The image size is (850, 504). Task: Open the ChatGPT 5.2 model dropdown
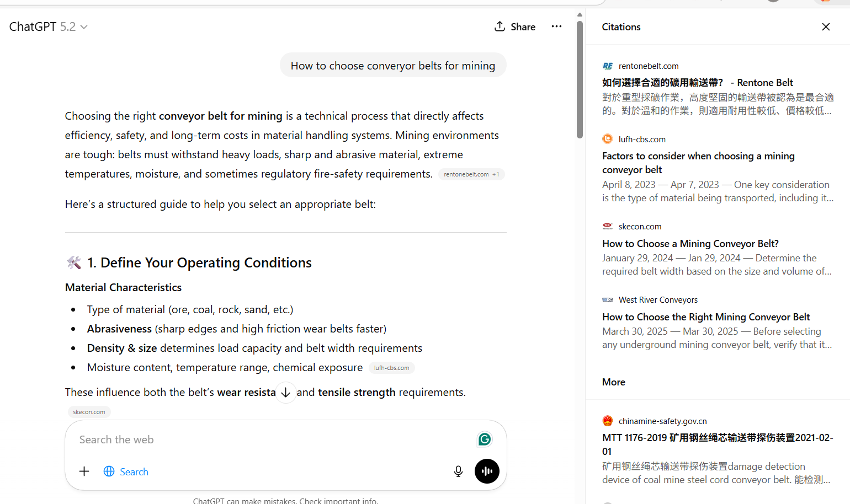(x=49, y=26)
